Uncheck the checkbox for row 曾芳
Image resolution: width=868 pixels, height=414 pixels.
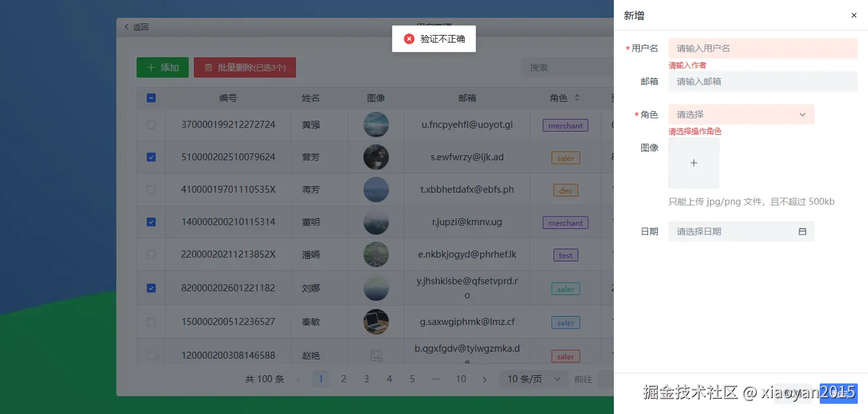pyautogui.click(x=151, y=157)
